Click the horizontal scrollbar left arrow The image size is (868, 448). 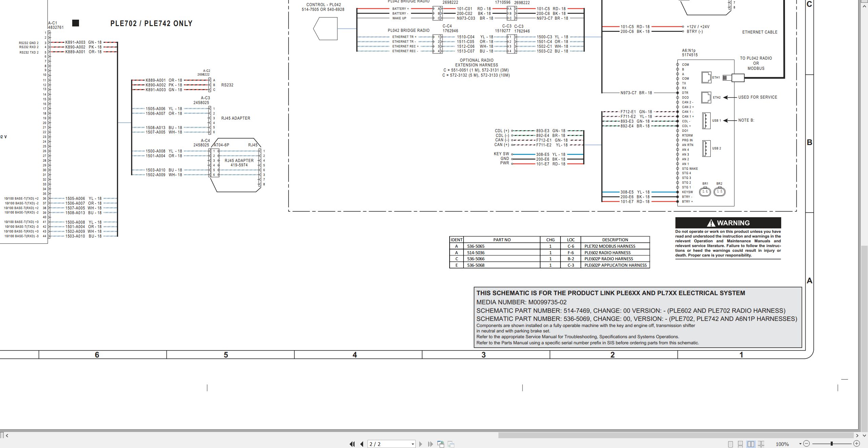tap(7, 435)
